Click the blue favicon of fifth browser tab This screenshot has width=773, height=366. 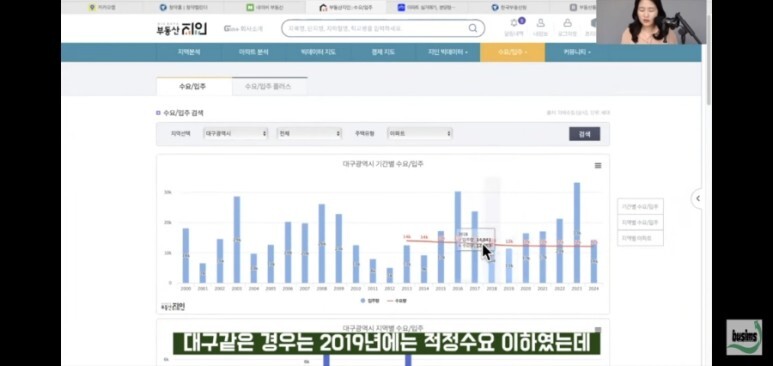click(401, 7)
